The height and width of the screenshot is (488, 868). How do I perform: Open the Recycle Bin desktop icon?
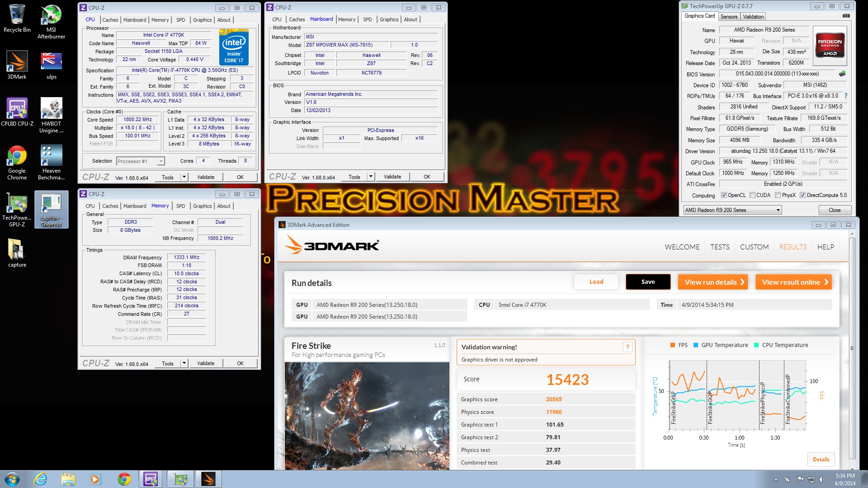(17, 19)
